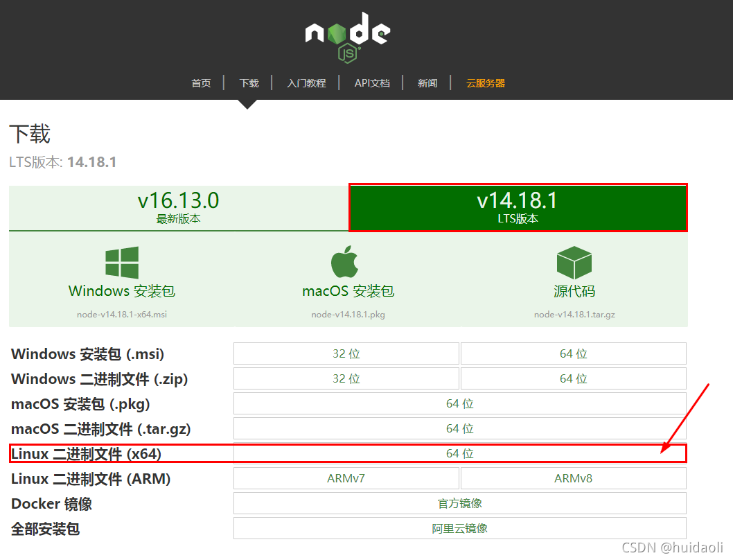Click the source code box icon
Screen dimensions: 733x560
[x=574, y=263]
